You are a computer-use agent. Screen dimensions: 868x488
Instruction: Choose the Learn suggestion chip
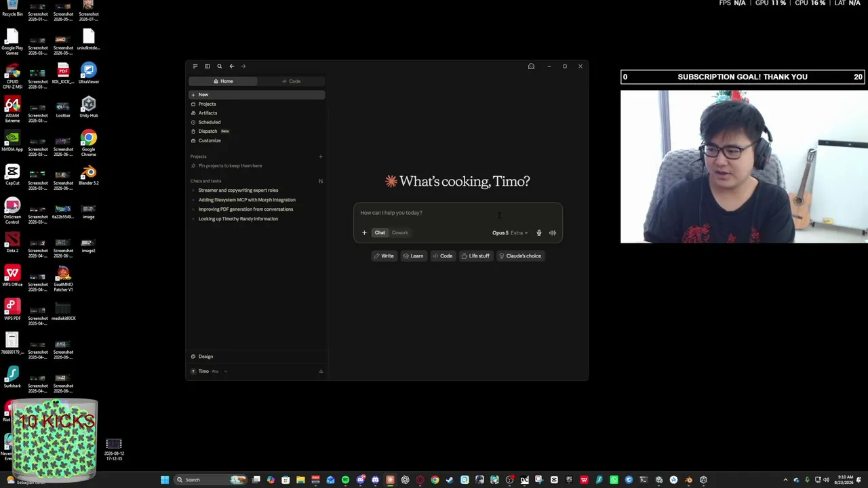click(413, 256)
